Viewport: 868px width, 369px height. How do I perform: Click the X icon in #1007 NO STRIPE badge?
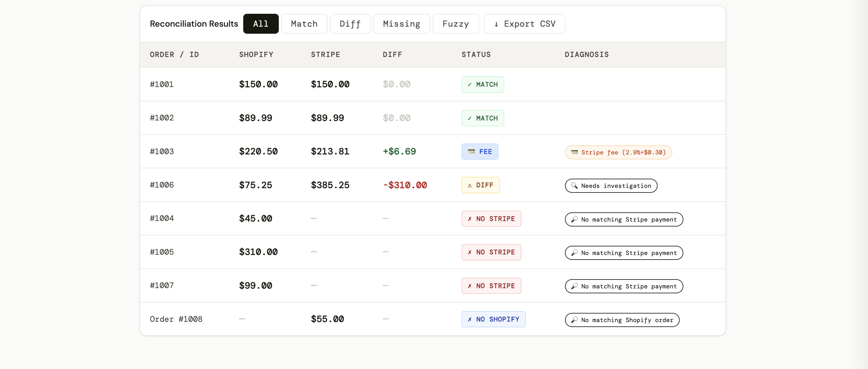[x=469, y=286]
